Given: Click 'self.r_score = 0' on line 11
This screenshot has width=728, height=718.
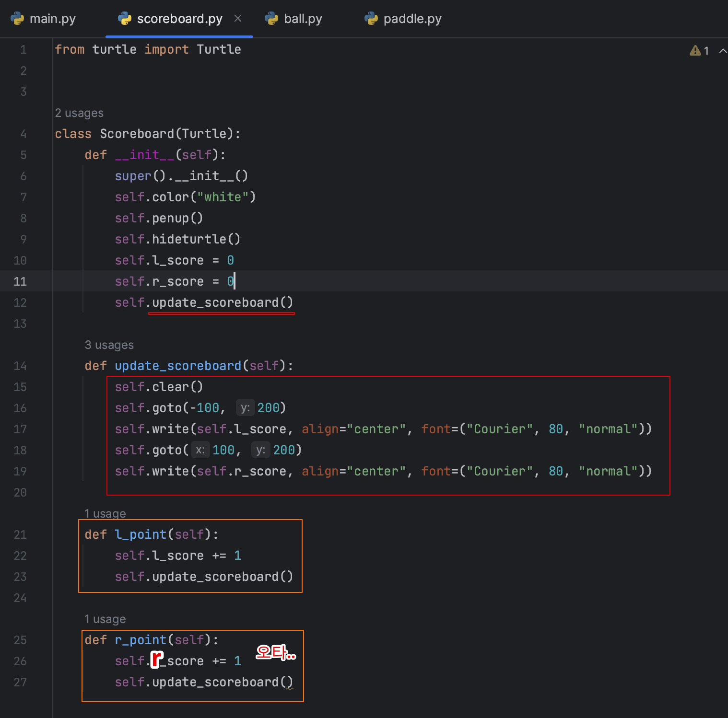Looking at the screenshot, I should click(175, 281).
